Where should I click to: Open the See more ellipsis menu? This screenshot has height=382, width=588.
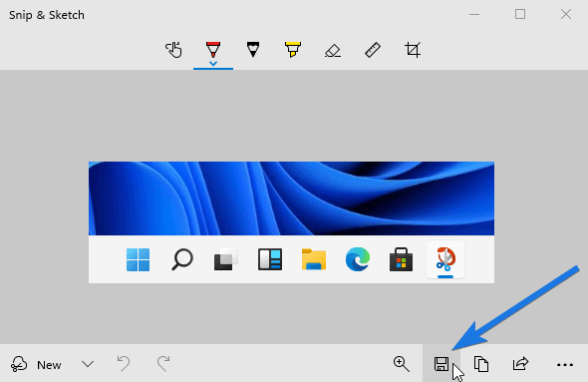point(565,364)
